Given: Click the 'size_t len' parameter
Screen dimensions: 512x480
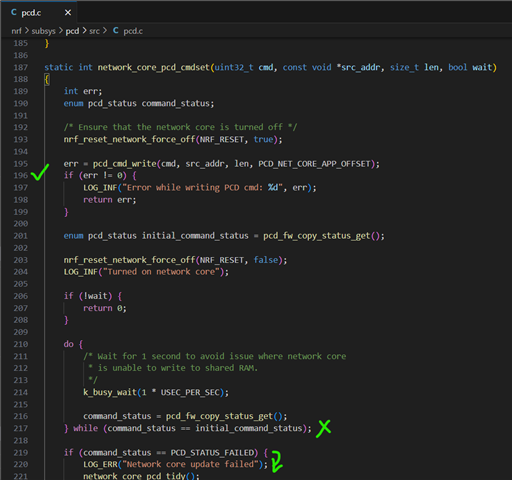Looking at the screenshot, I should click(x=414, y=67).
